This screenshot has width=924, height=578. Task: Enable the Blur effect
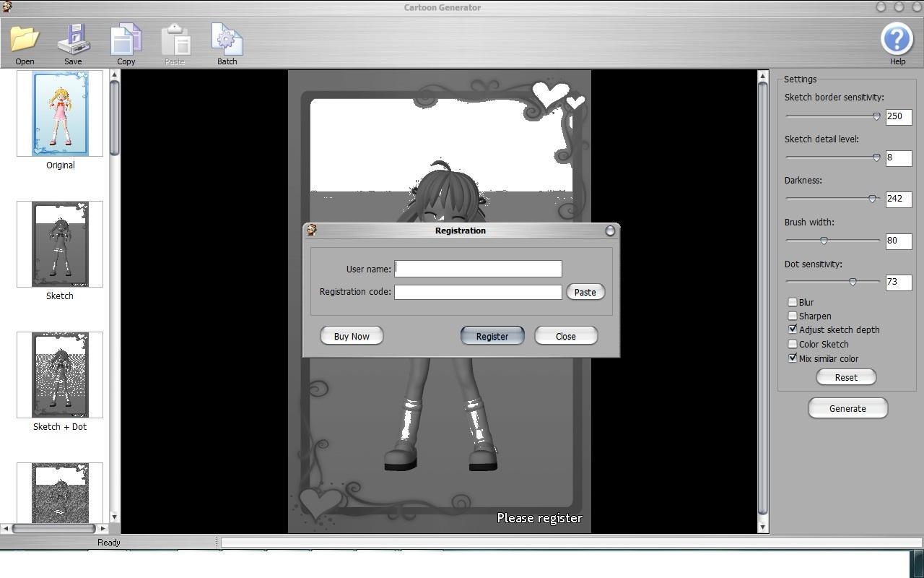coord(792,302)
